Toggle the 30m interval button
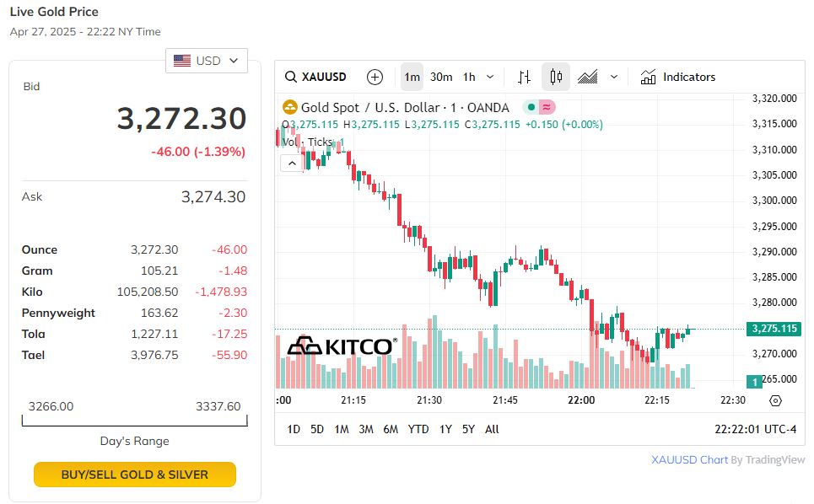The width and height of the screenshot is (814, 504). tap(441, 77)
